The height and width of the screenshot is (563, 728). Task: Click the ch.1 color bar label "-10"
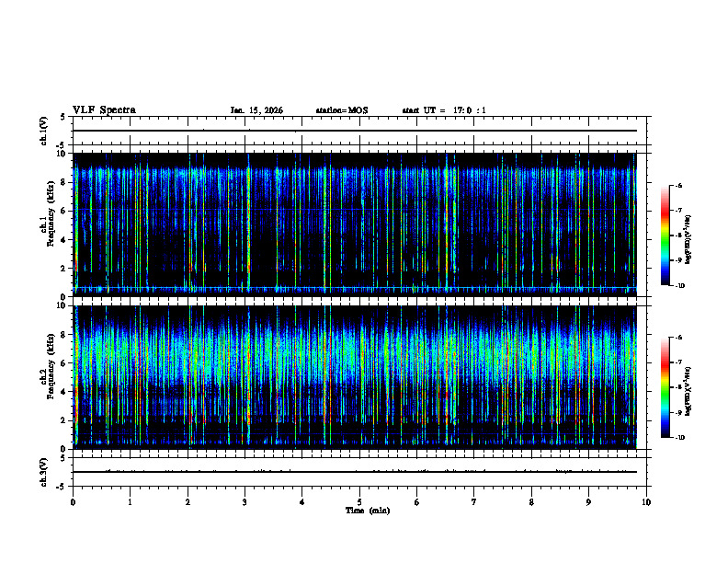(x=680, y=286)
